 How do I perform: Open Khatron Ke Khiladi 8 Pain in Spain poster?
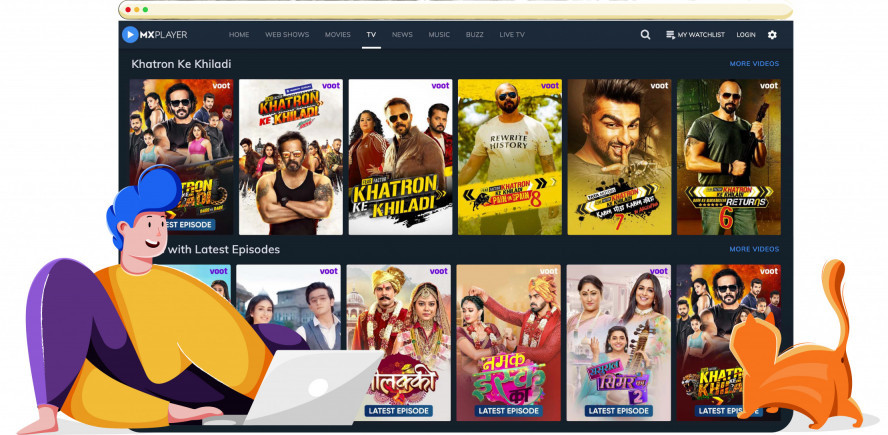coord(510,157)
